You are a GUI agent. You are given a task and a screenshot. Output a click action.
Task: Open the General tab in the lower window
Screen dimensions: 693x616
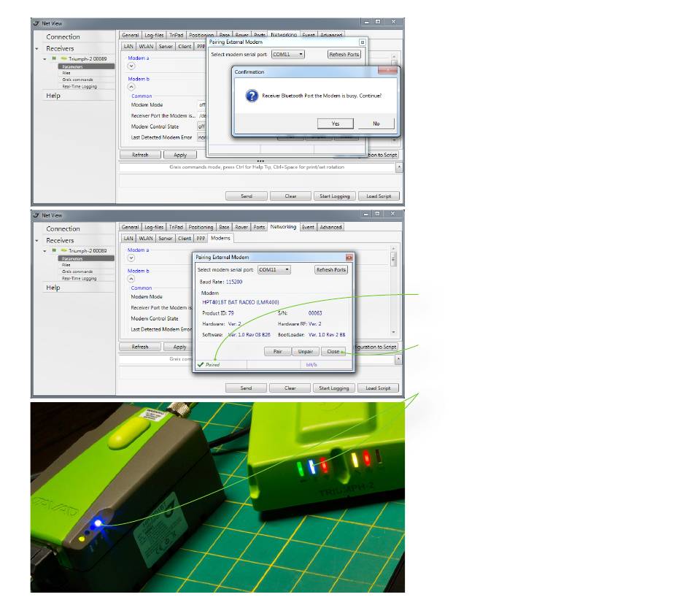pyautogui.click(x=130, y=227)
